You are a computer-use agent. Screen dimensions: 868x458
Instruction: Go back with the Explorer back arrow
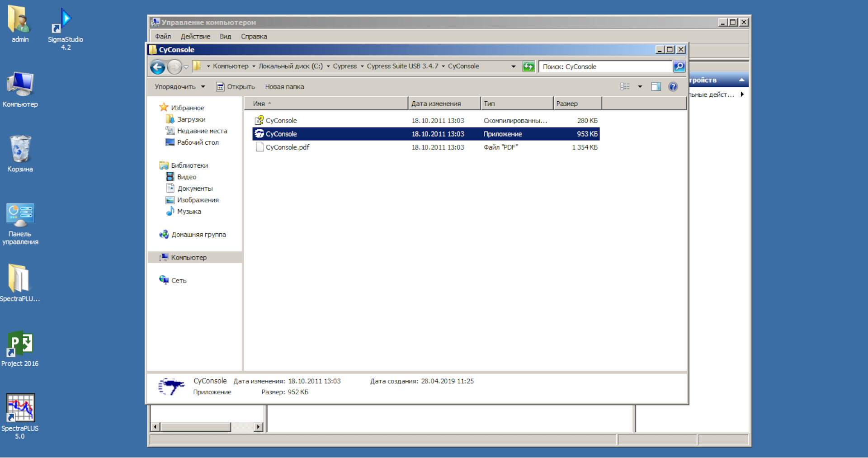(x=157, y=67)
